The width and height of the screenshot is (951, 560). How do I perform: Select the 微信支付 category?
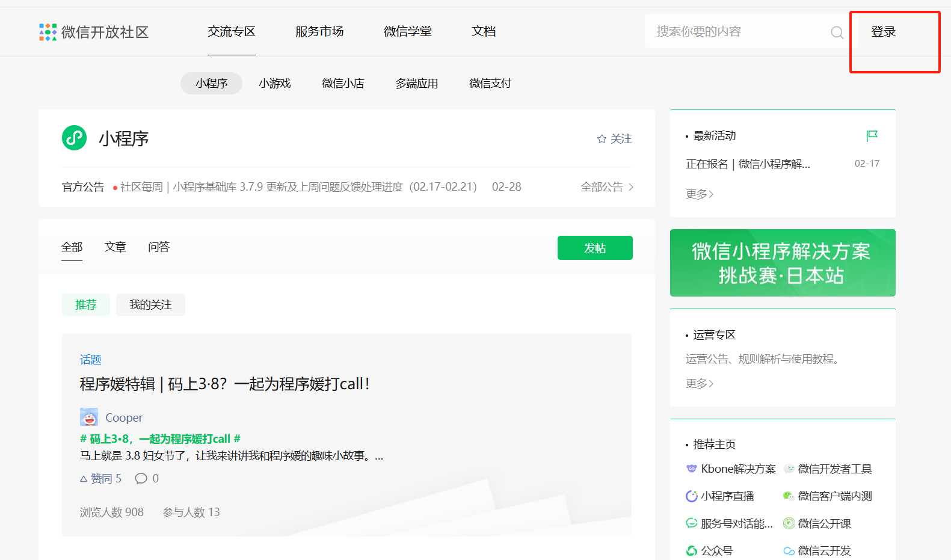pyautogui.click(x=490, y=83)
